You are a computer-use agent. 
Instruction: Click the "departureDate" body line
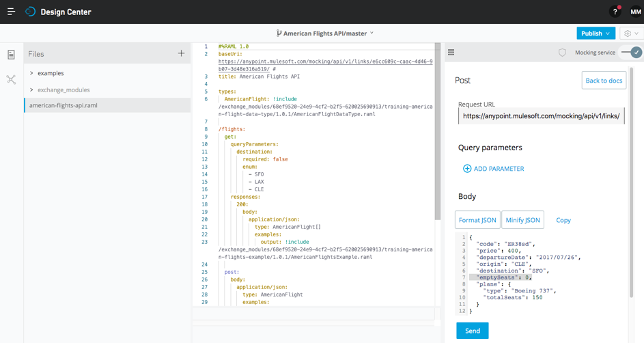pyautogui.click(x=529, y=258)
